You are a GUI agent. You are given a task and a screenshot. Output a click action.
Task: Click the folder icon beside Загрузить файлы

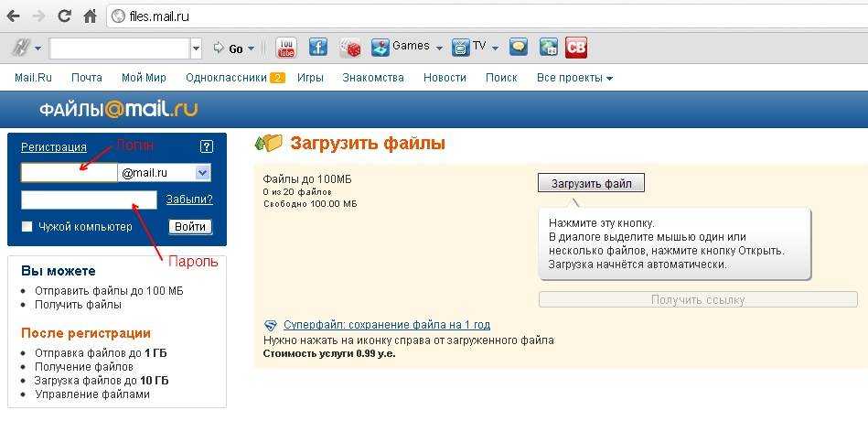pyautogui.click(x=269, y=143)
